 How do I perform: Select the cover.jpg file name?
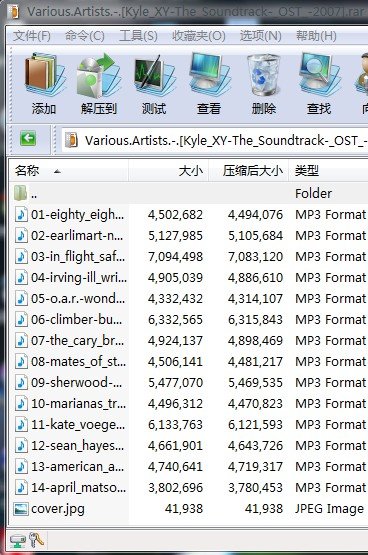58,509
